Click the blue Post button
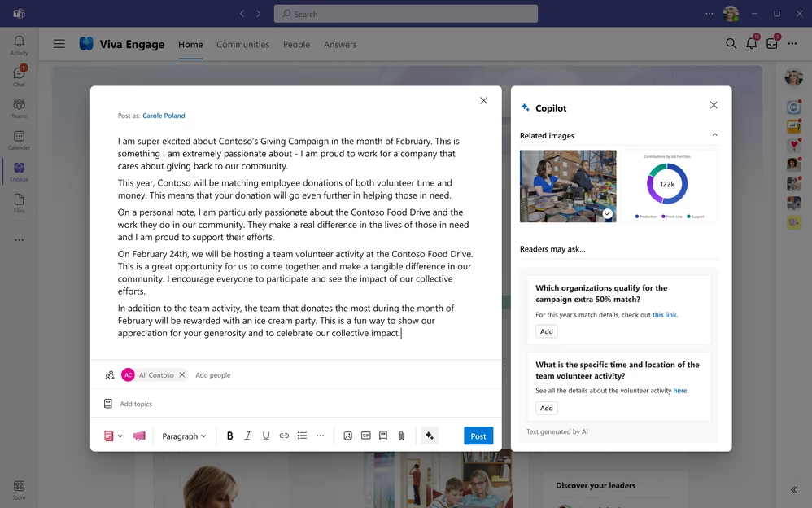Screen dimensions: 812x508 click(x=478, y=436)
